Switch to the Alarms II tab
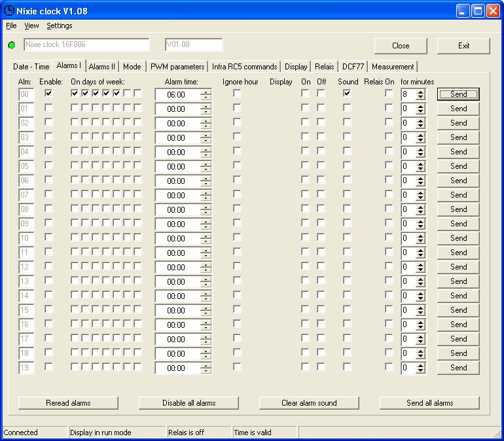Screen dimensions: 504x441 click(102, 67)
